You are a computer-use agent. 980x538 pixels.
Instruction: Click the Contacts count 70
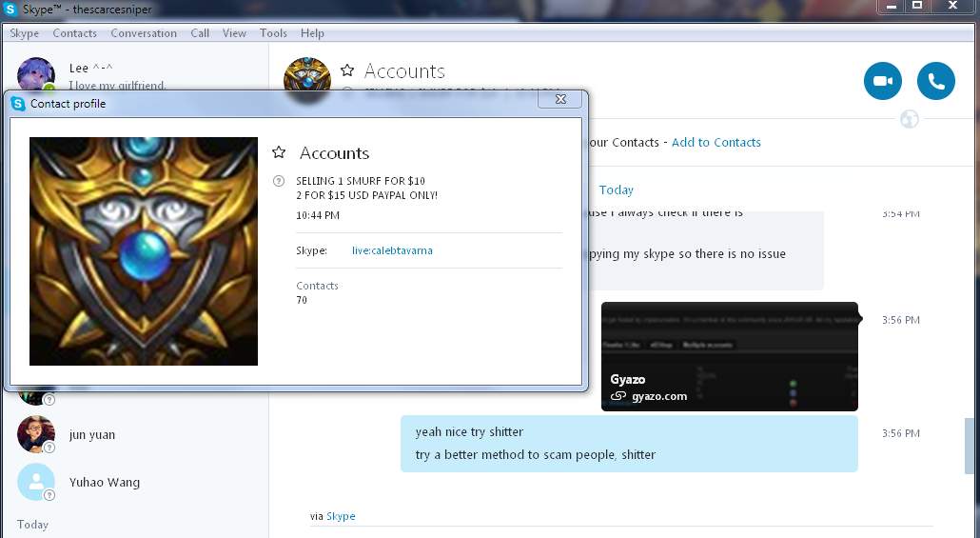tap(302, 300)
